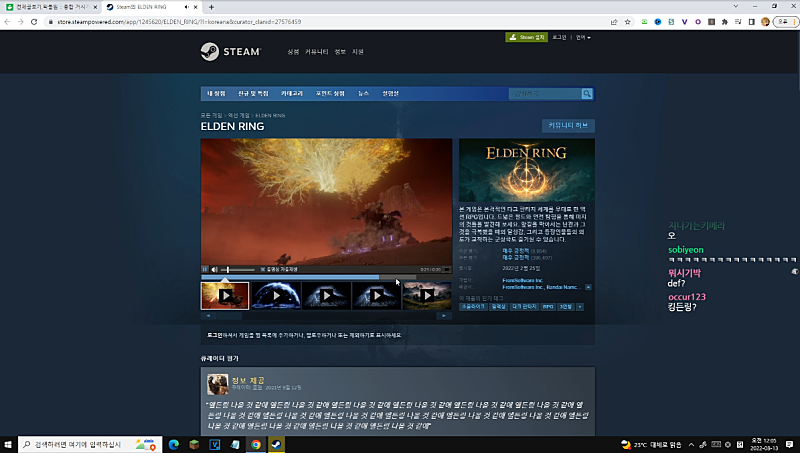The width and height of the screenshot is (800, 453).
Task: Select the Souls-like tag (소울라이크)
Action: pyautogui.click(x=473, y=307)
